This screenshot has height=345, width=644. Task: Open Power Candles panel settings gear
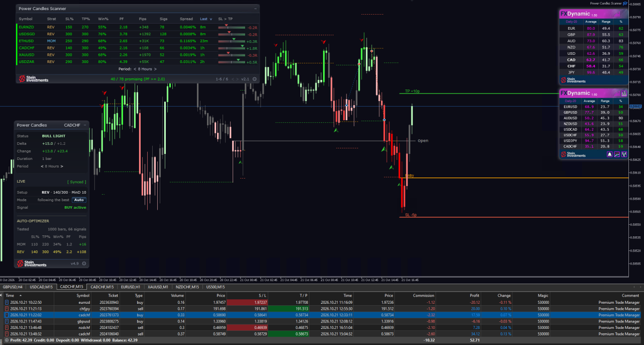point(84,263)
